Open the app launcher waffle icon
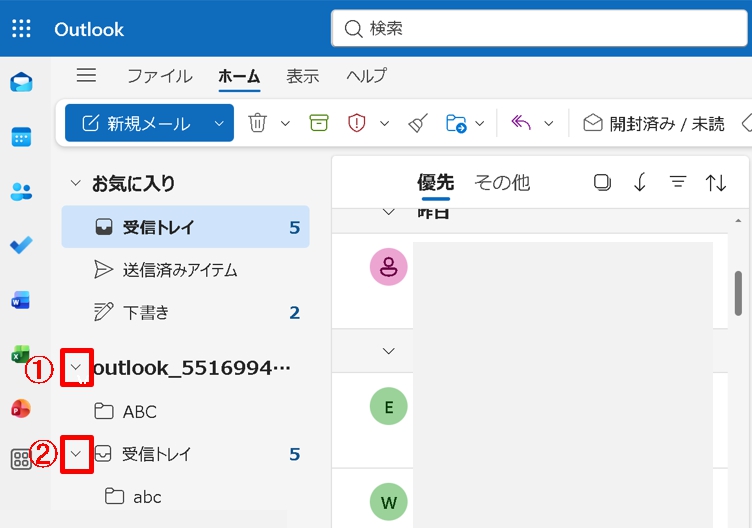This screenshot has height=528, width=752. point(21,29)
